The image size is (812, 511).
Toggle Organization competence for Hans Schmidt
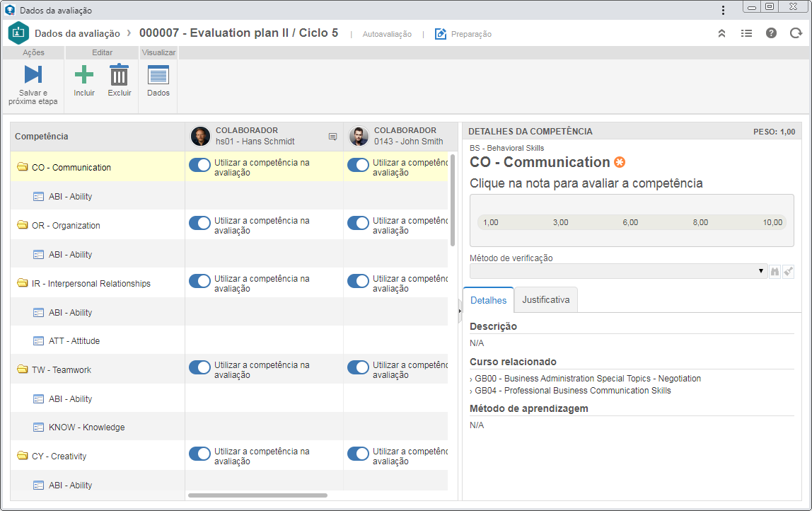[199, 223]
